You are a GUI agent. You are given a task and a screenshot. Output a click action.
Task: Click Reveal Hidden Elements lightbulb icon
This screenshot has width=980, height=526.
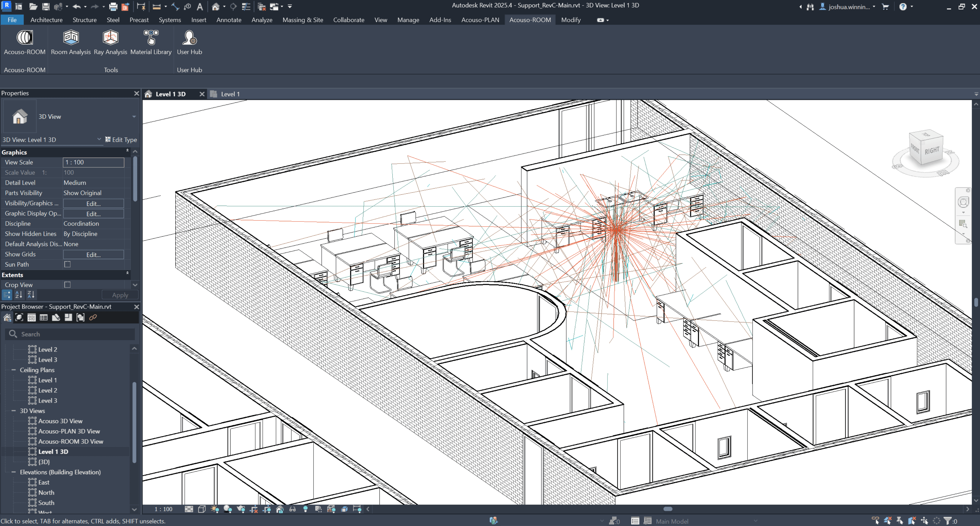point(305,509)
